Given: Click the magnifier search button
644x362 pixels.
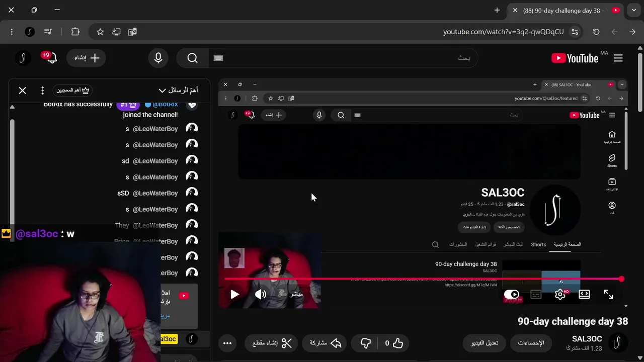Looking at the screenshot, I should pos(193,58).
